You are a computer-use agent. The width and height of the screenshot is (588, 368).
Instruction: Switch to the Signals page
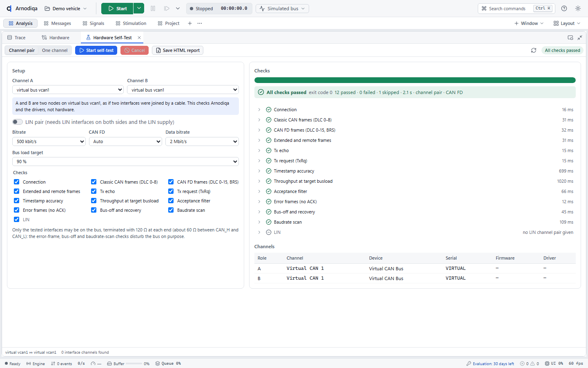93,23
